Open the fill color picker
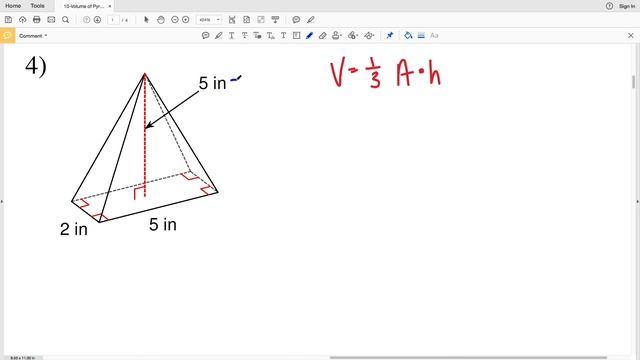 (x=408, y=36)
